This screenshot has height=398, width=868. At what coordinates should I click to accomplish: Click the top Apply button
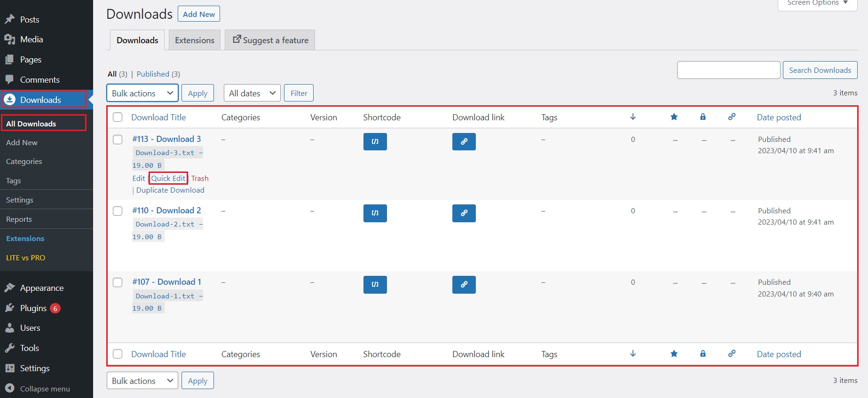coord(197,93)
